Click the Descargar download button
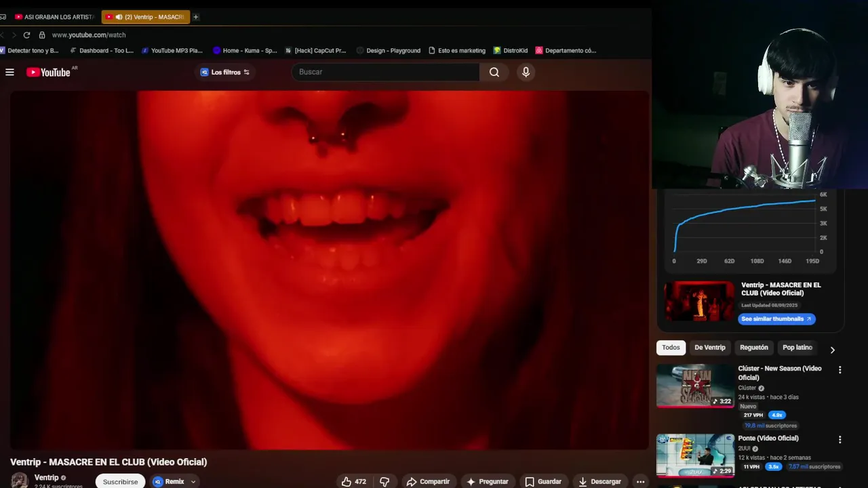 [599, 481]
